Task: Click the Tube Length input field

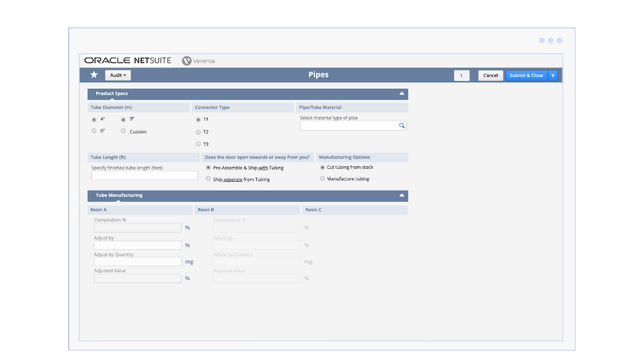Action: pyautogui.click(x=144, y=176)
